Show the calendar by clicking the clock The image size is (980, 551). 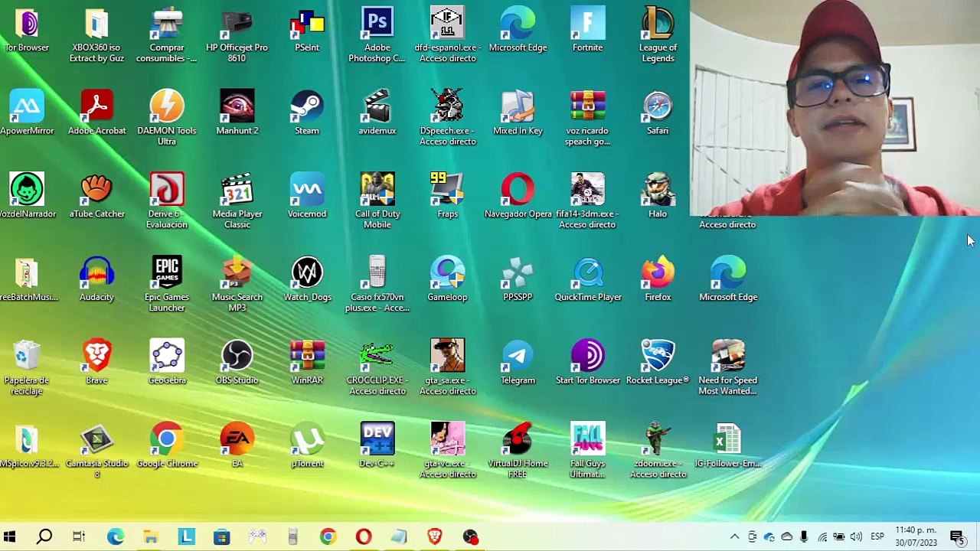(916, 536)
